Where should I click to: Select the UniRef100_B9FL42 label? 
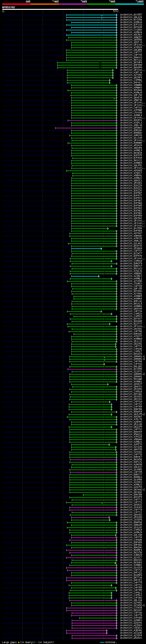click(131, 301)
